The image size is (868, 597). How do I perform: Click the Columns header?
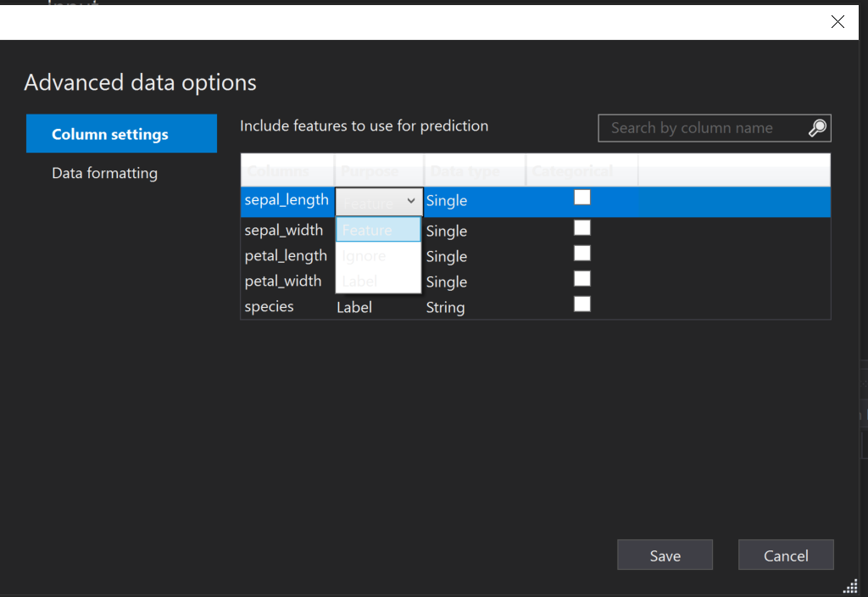[287, 170]
